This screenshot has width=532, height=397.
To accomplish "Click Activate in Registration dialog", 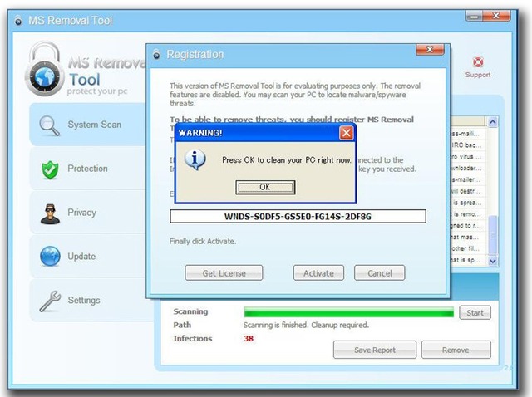I will coord(318,273).
